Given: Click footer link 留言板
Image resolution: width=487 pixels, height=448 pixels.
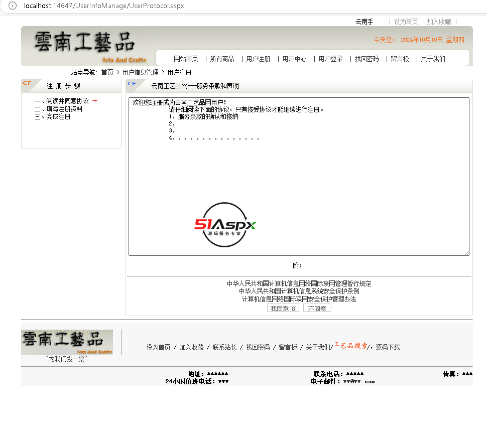Looking at the screenshot, I should (288, 347).
